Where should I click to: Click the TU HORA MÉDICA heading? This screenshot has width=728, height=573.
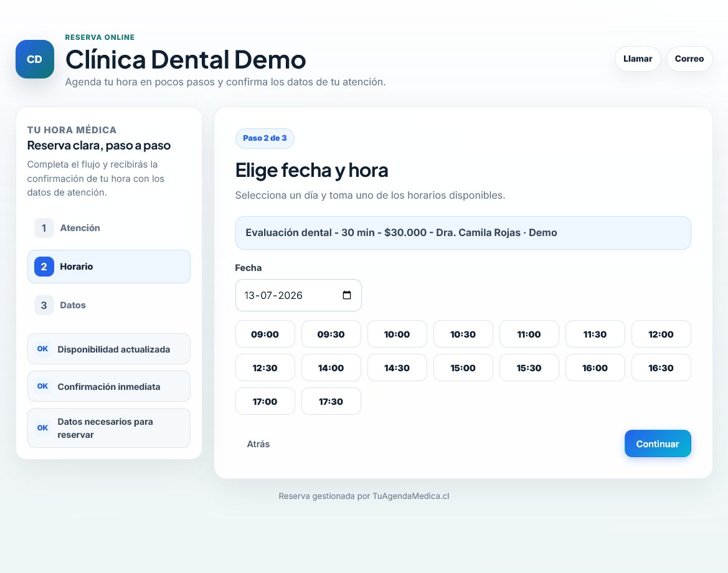click(72, 130)
